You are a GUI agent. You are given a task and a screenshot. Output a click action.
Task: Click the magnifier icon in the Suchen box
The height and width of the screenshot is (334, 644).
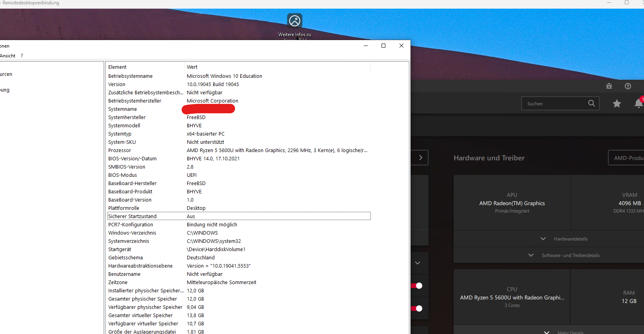591,103
